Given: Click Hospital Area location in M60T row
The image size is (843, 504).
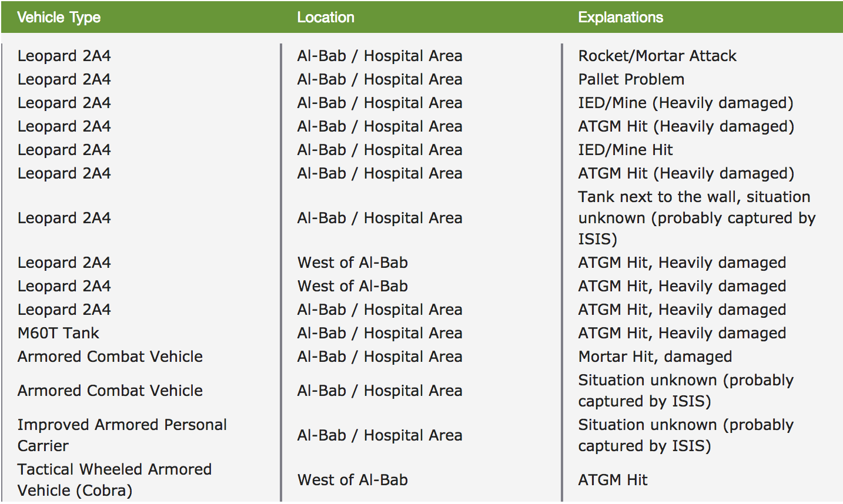Looking at the screenshot, I should pos(379,333).
